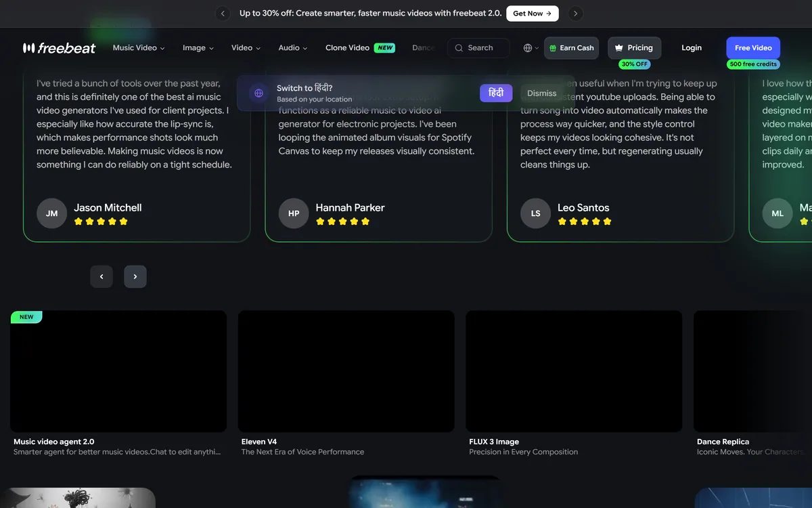This screenshot has height=508, width=812.
Task: Dismiss the language switch prompt
Action: point(542,93)
